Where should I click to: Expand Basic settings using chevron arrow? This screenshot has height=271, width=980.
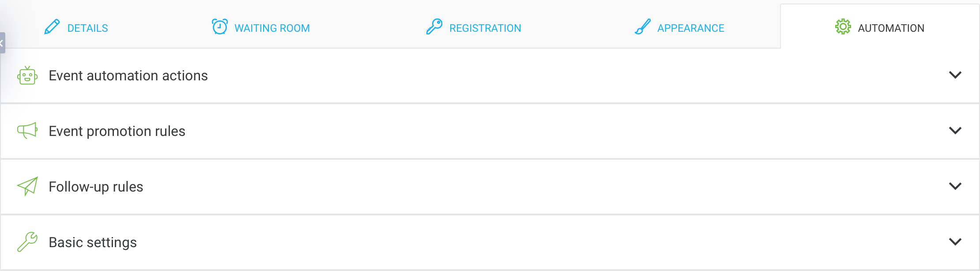955,242
